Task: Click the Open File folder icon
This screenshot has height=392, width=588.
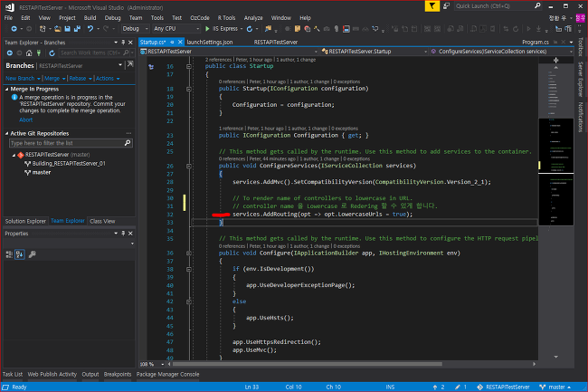Action: [x=57, y=28]
